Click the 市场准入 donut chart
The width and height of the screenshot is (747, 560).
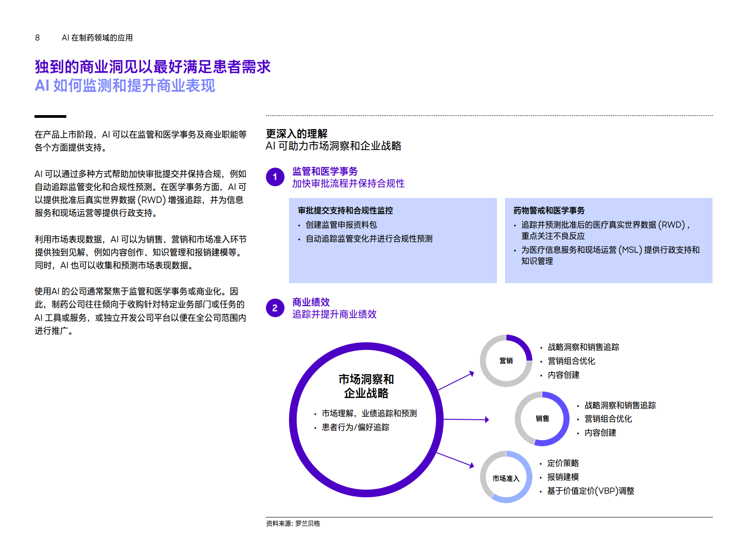coord(505,478)
